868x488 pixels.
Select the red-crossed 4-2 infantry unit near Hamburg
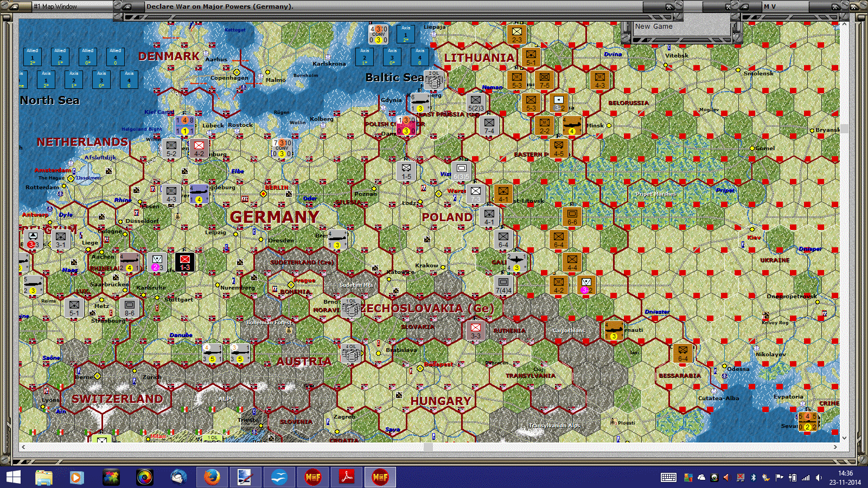coord(199,148)
